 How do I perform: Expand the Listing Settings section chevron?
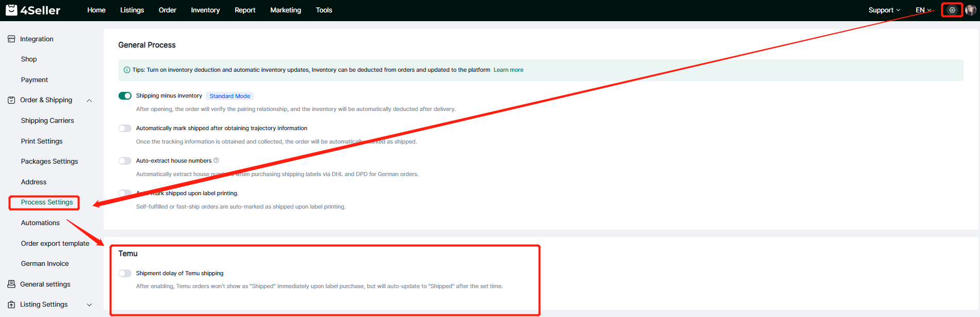89,305
